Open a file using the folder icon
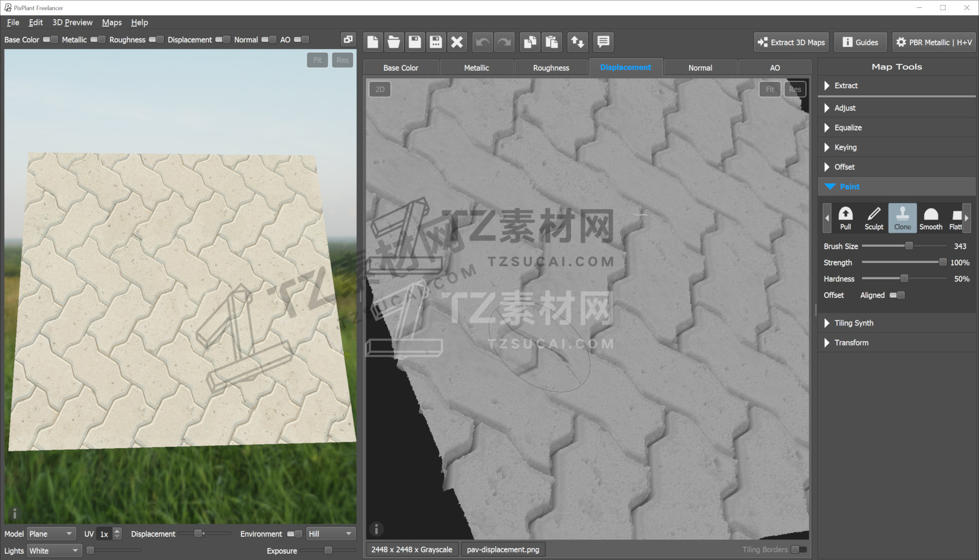Image resolution: width=979 pixels, height=560 pixels. [x=393, y=42]
